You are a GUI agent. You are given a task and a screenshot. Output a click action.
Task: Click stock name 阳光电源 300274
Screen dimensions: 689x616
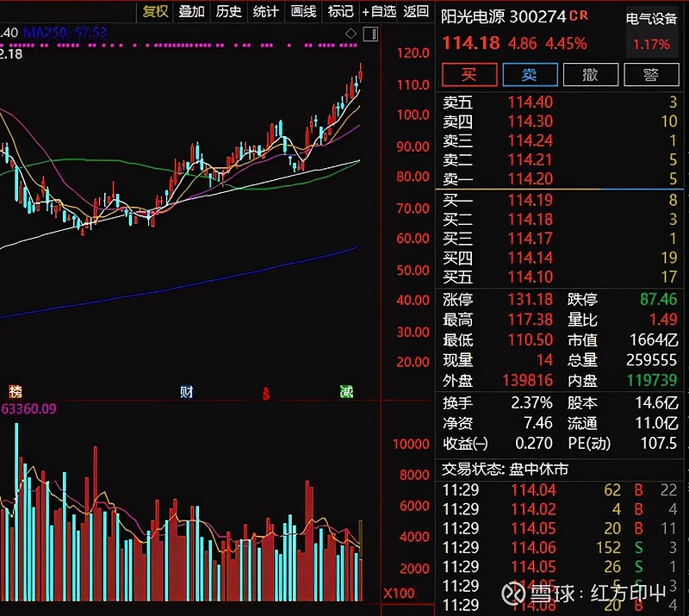(x=504, y=16)
